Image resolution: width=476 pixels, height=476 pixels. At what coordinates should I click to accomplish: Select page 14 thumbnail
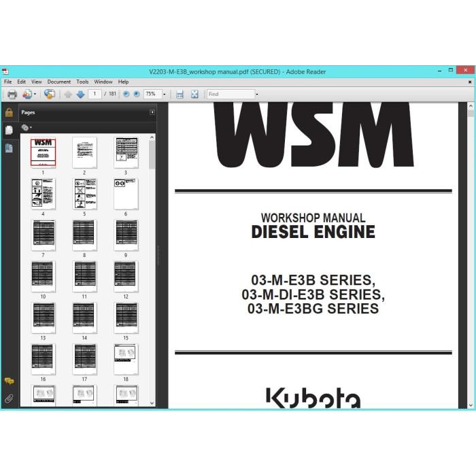tap(85, 318)
